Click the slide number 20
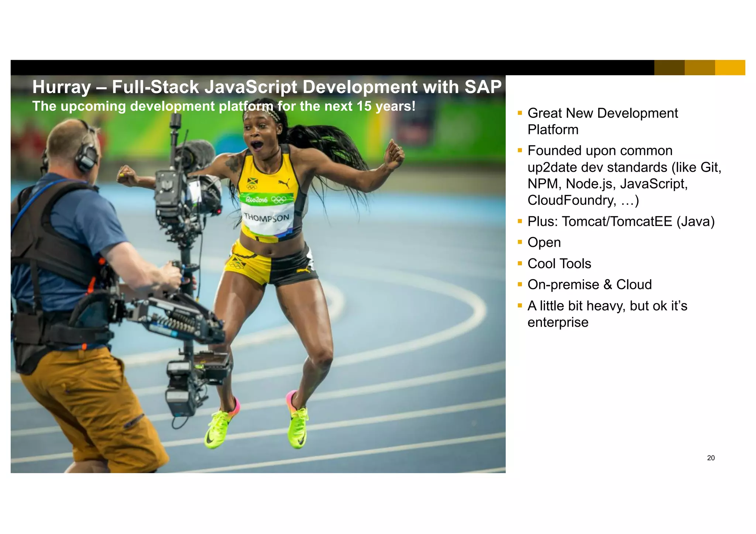 [711, 458]
